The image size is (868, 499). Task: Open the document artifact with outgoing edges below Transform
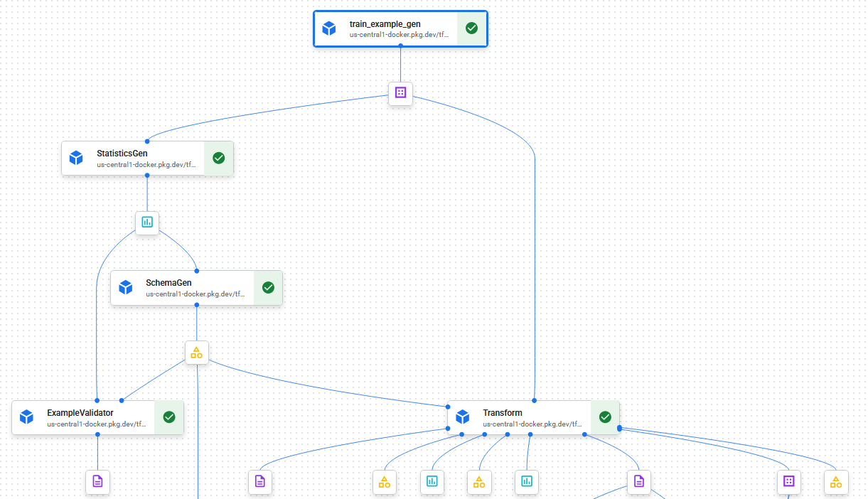point(638,481)
